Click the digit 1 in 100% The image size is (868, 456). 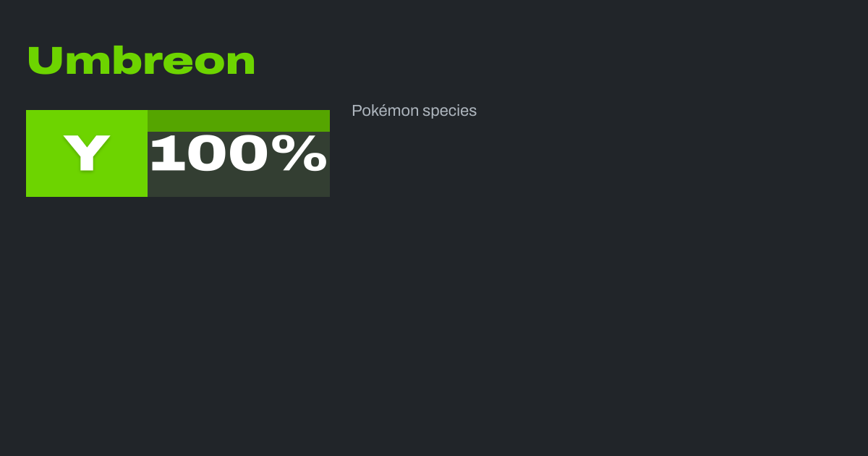pyautogui.click(x=166, y=153)
